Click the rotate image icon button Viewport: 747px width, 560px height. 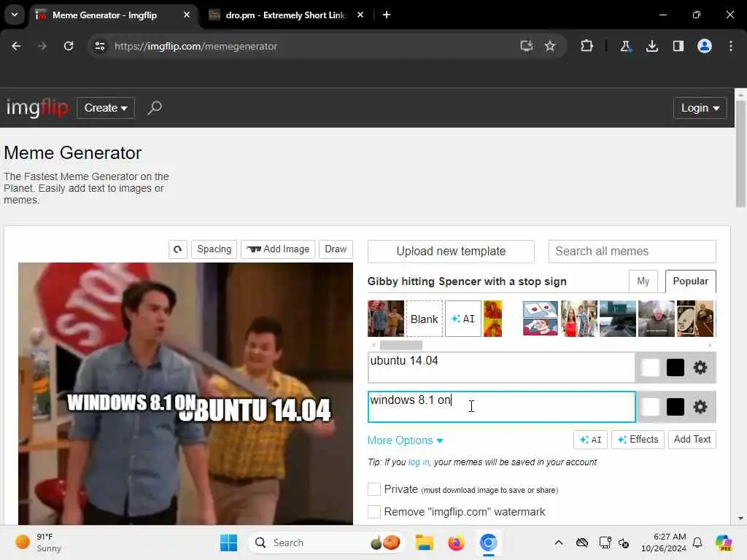(177, 249)
